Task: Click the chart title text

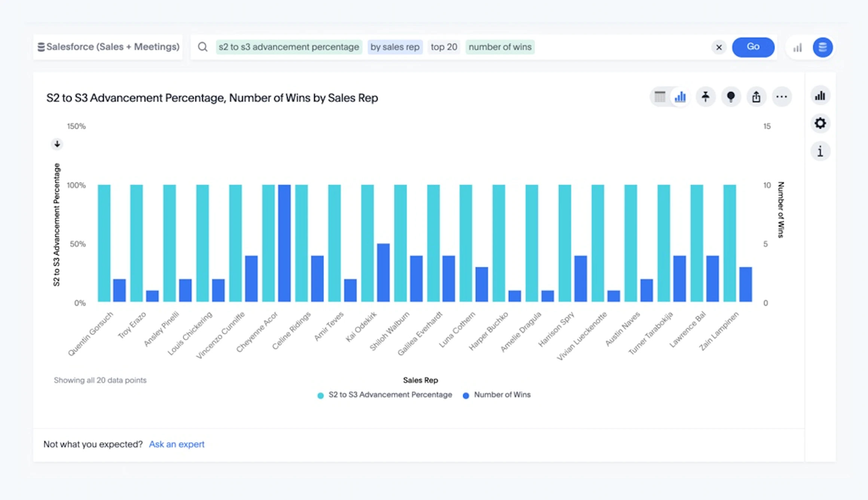Action: click(212, 98)
